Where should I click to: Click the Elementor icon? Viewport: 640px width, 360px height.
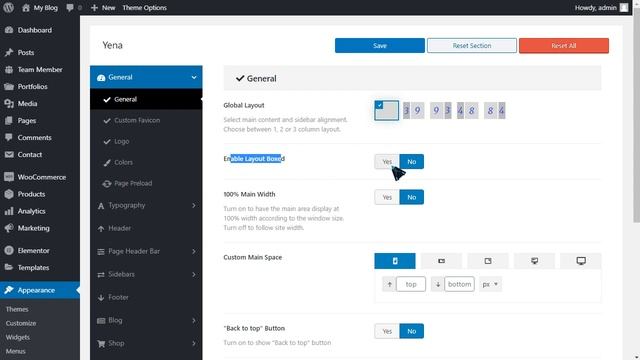[9, 250]
